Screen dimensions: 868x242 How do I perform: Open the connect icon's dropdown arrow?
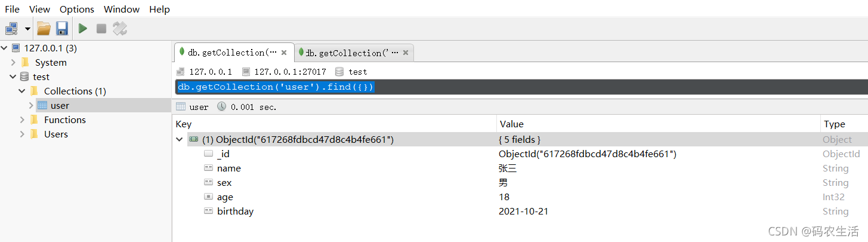(x=27, y=29)
